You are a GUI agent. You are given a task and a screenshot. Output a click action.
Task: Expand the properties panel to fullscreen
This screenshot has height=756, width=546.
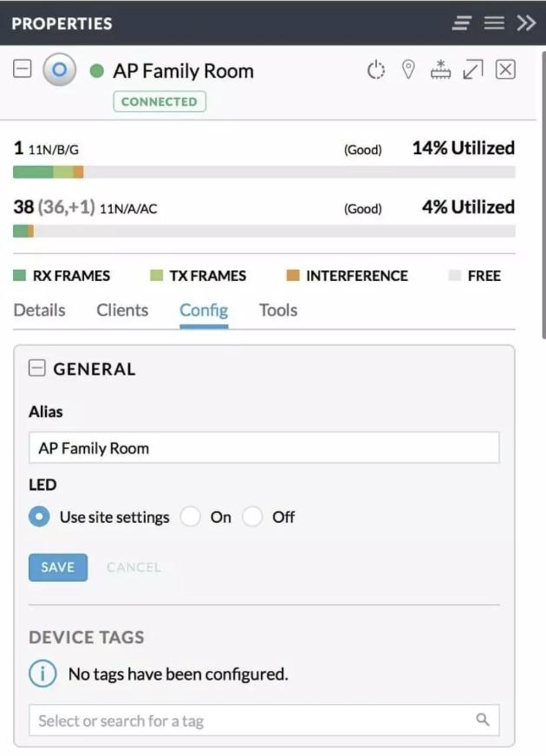click(x=471, y=68)
